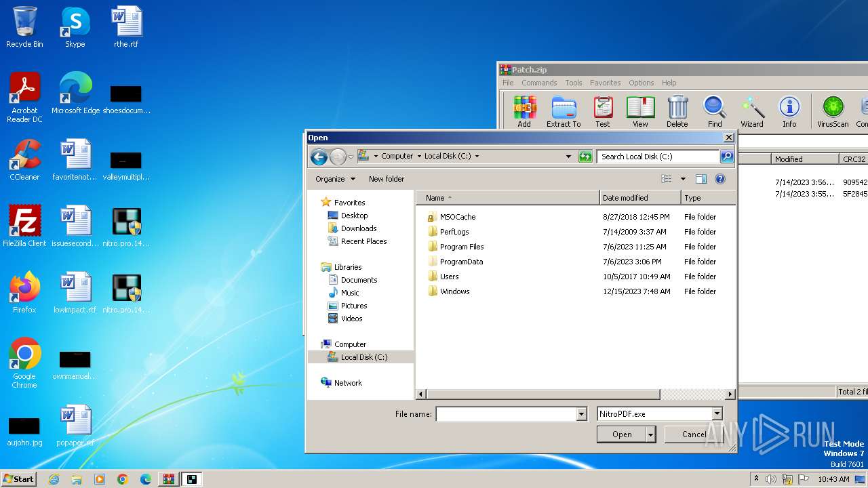Click the Open button
868x488 pixels.
tap(622, 434)
